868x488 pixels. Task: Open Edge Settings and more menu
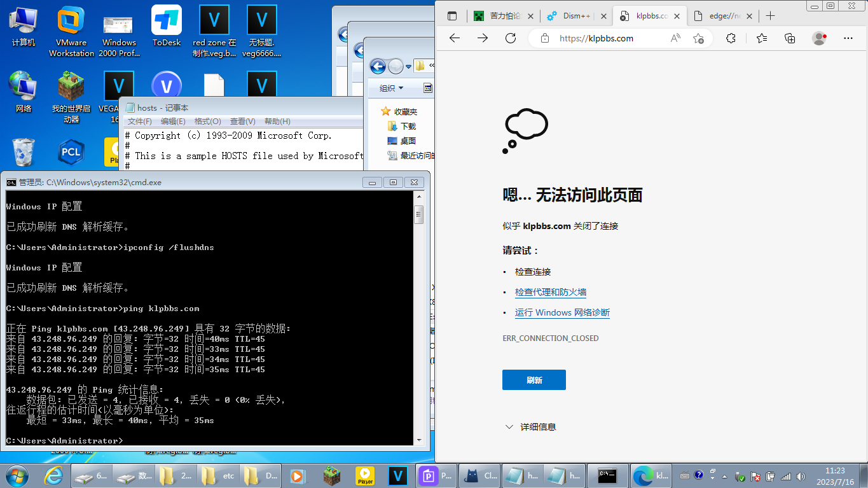point(848,38)
